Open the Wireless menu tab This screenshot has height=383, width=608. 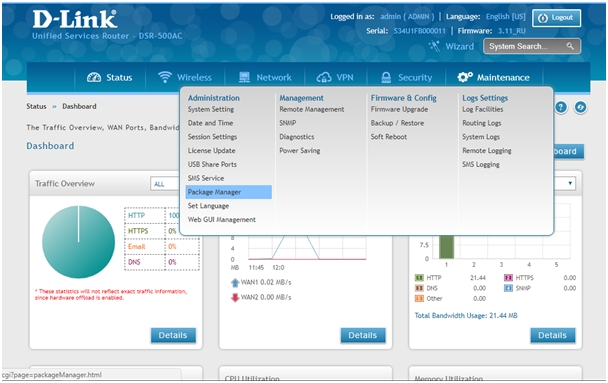[x=185, y=77]
